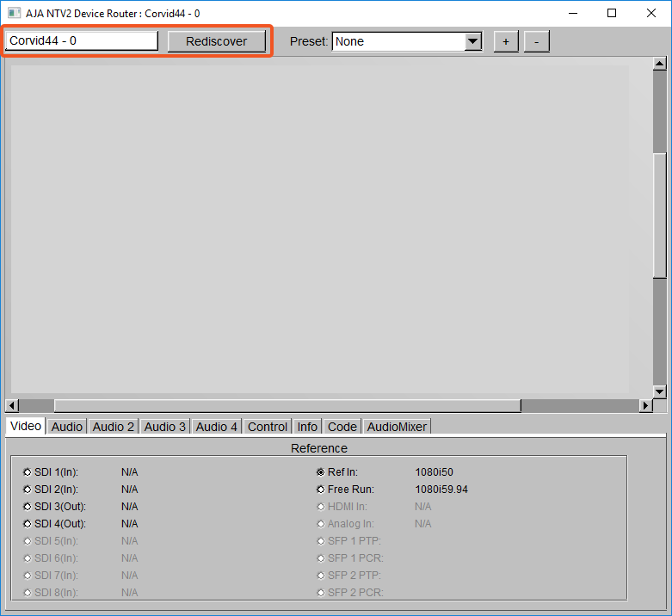Screen dimensions: 672x616
Task: Go to the Control tab
Action: click(267, 427)
